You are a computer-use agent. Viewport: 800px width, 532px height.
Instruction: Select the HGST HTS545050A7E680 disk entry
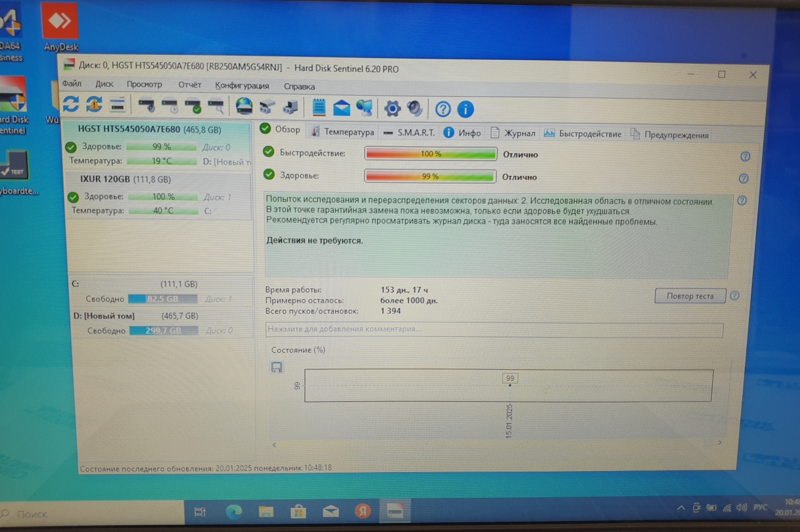[158, 145]
